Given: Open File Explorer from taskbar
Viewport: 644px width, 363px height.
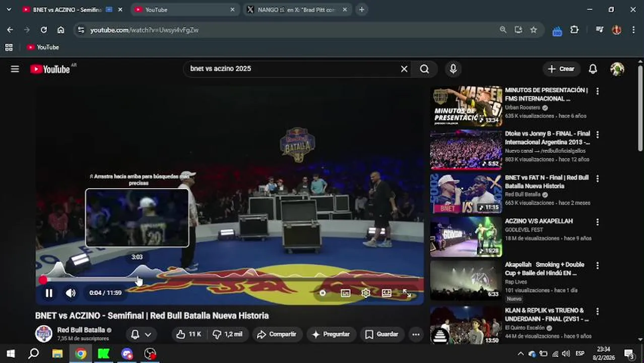Looking at the screenshot, I should 57,353.
